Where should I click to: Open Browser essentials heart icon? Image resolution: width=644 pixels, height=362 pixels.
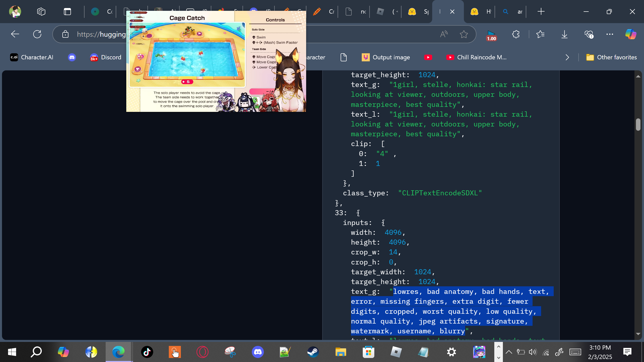(589, 34)
